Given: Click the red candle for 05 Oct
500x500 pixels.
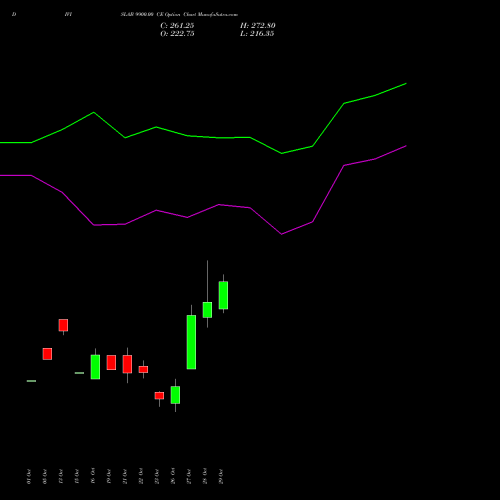Looking at the screenshot, I should (47, 354).
